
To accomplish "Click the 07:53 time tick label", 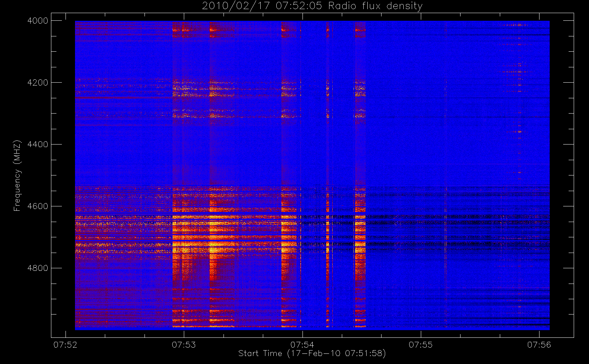I will click(184, 345).
